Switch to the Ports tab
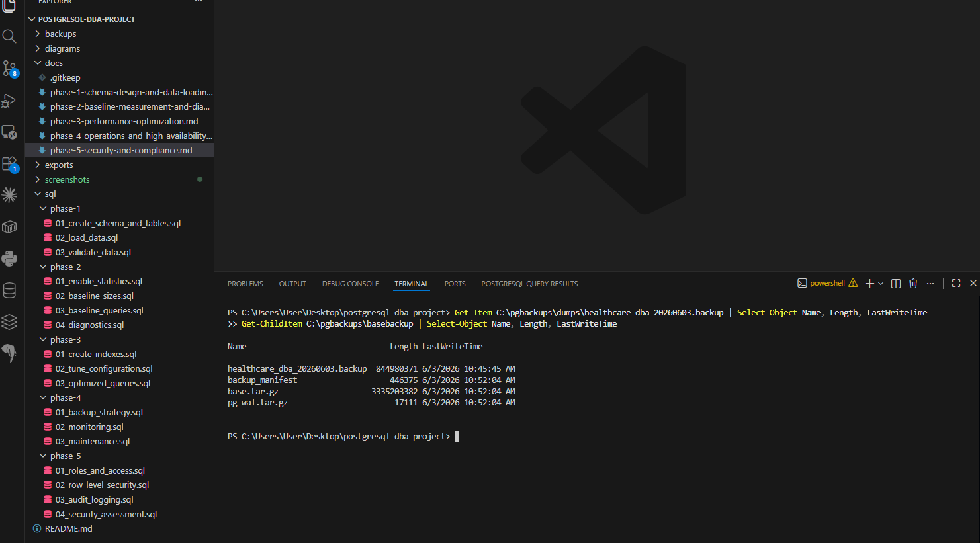The height and width of the screenshot is (543, 980). click(455, 284)
